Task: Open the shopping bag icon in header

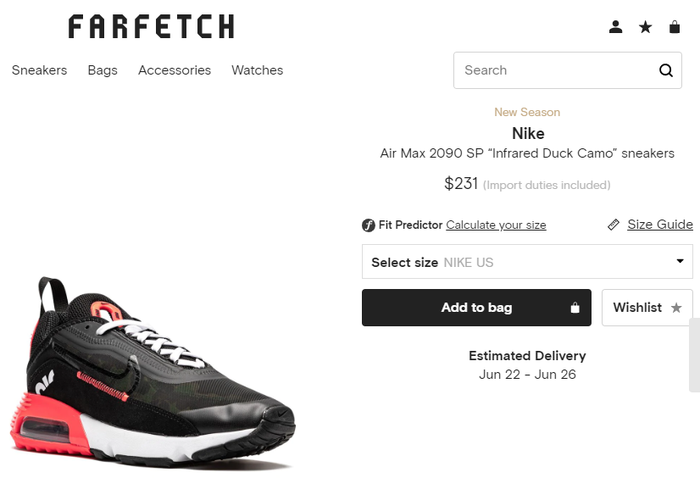Action: [x=675, y=27]
